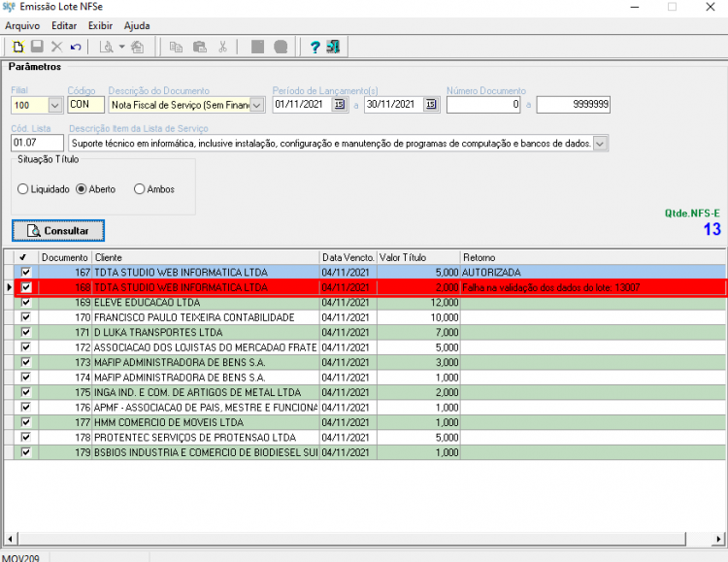Click the Exit door toolbar icon
The width and height of the screenshot is (728, 562).
(333, 47)
